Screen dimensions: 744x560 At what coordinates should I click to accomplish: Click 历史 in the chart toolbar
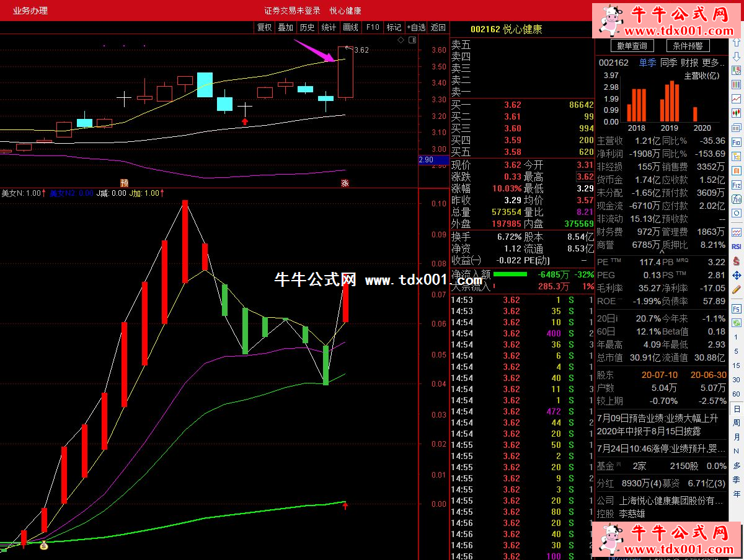307,27
